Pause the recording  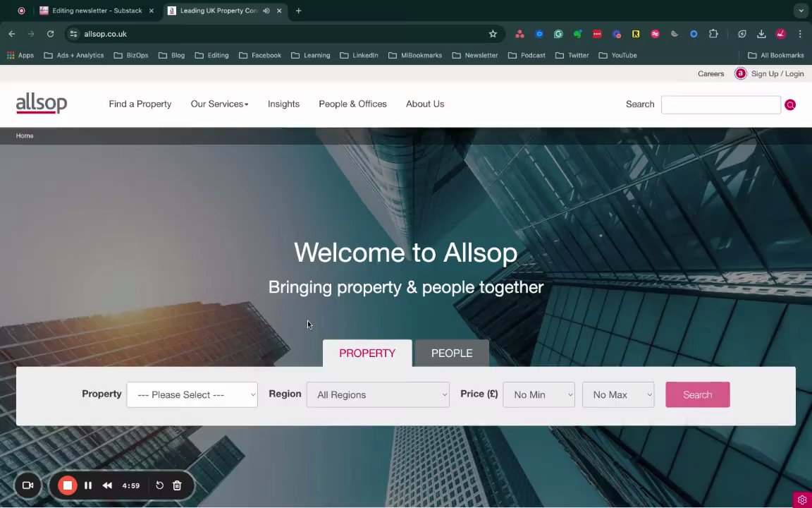click(x=88, y=485)
